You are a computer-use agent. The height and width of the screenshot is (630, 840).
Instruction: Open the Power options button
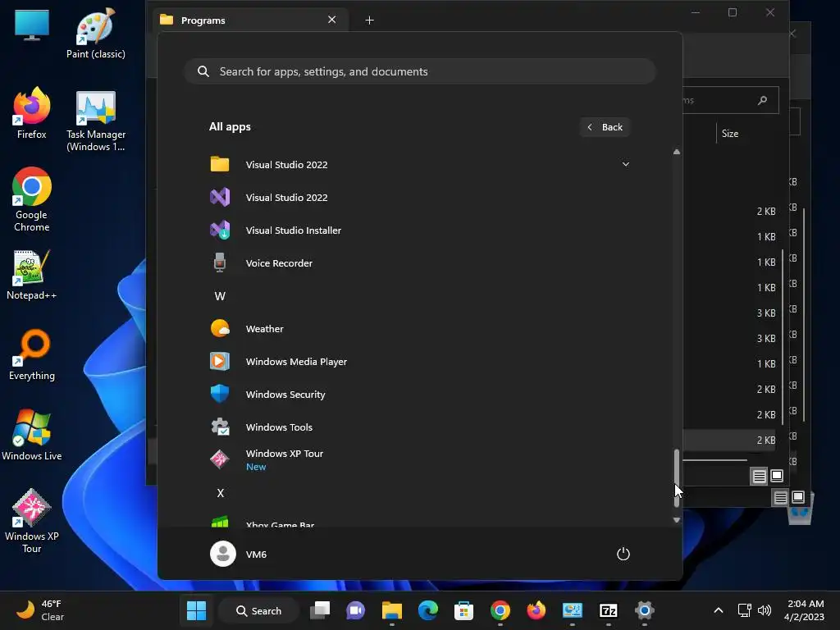pyautogui.click(x=623, y=554)
